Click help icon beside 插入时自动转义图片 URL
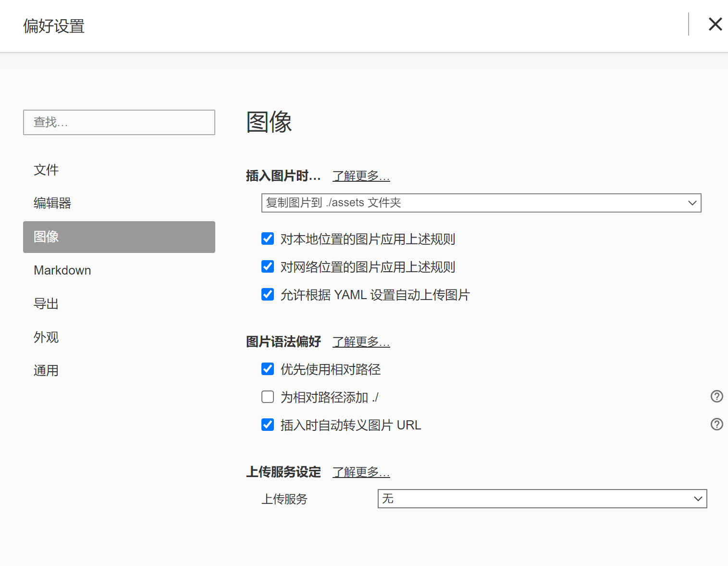 click(716, 424)
